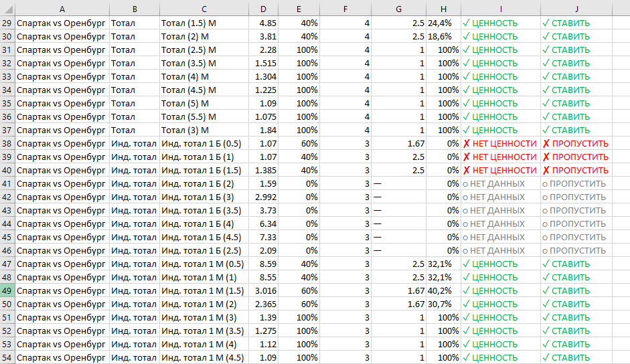Screen dimensions: 630x364
Task: Click percentage cell 18,6%
Action: point(440,36)
